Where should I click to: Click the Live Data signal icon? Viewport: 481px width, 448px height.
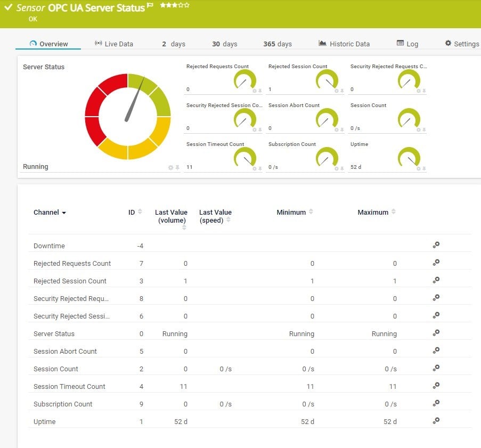point(98,43)
